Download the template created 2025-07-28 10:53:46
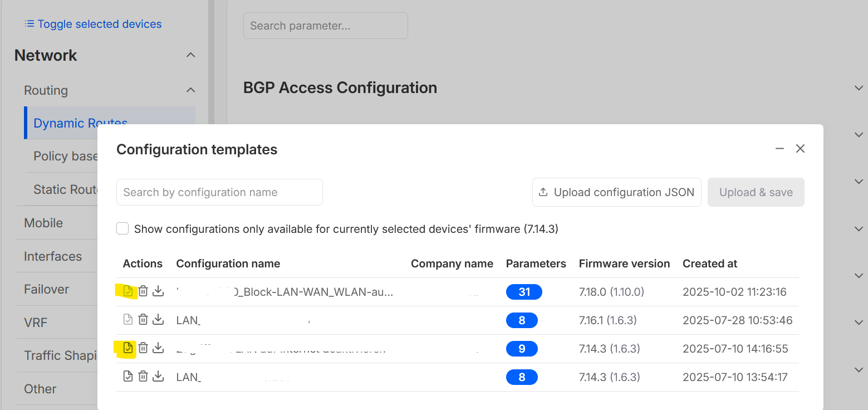Image resolution: width=868 pixels, height=410 pixels. pos(158,320)
